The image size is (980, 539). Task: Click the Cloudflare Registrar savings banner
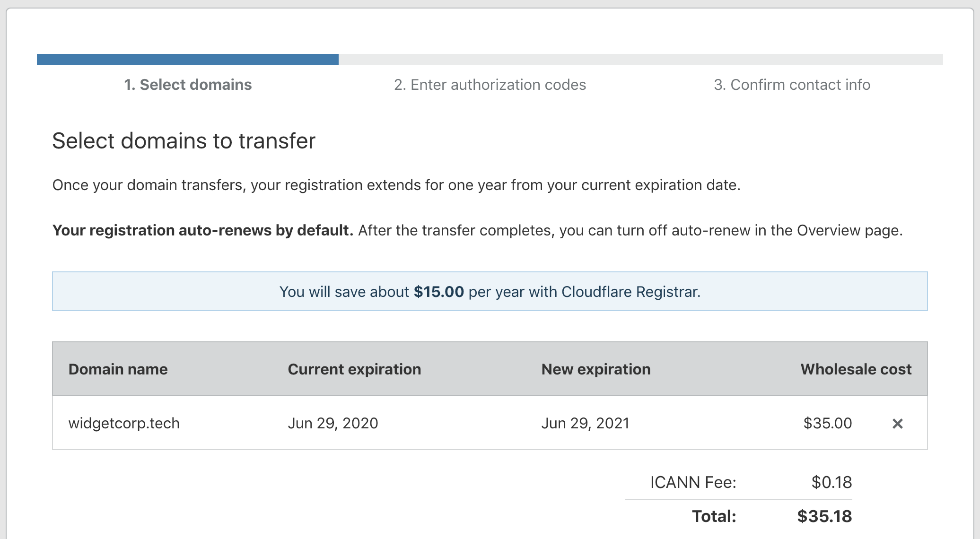pyautogui.click(x=490, y=291)
